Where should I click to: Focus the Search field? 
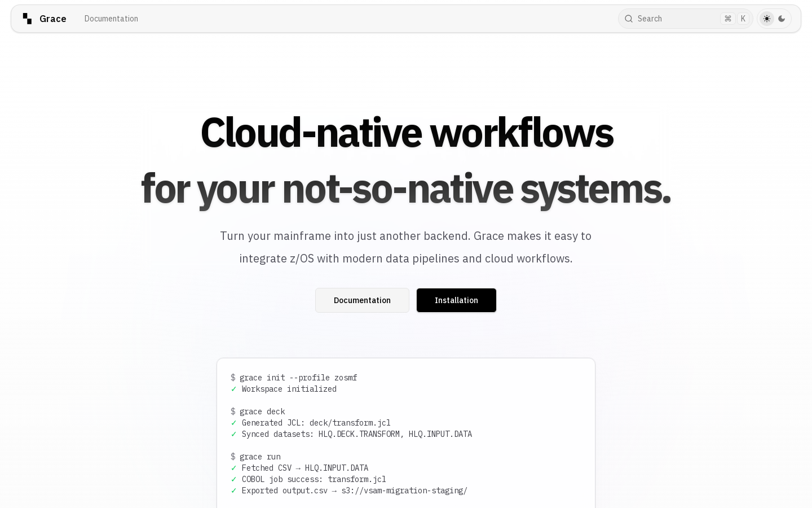[x=686, y=19]
